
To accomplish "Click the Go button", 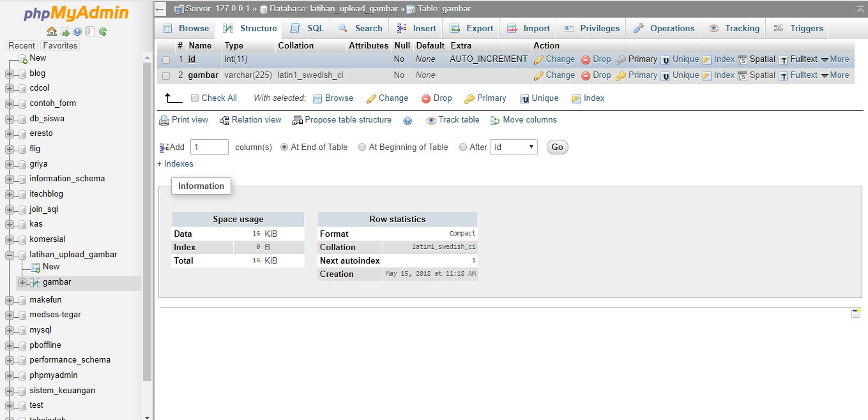I will pyautogui.click(x=558, y=147).
